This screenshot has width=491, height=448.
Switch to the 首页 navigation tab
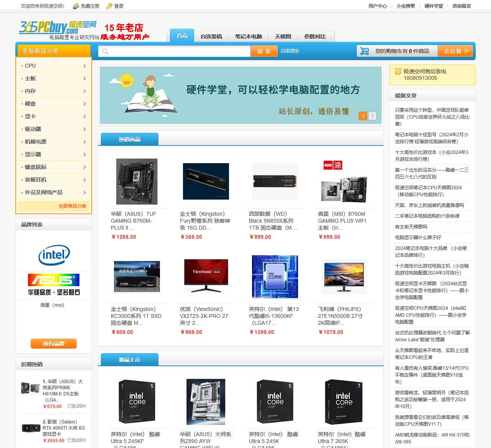[182, 36]
